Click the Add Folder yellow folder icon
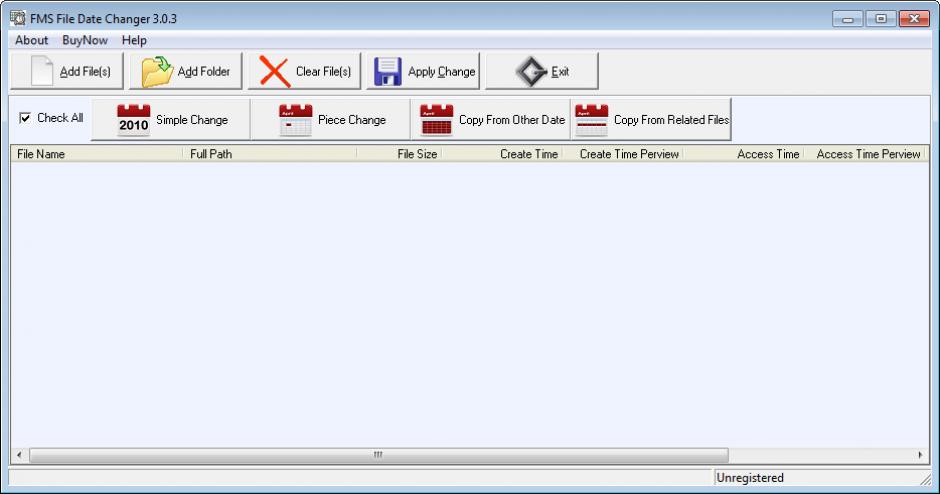Image resolution: width=940 pixels, height=494 pixels. tap(157, 71)
